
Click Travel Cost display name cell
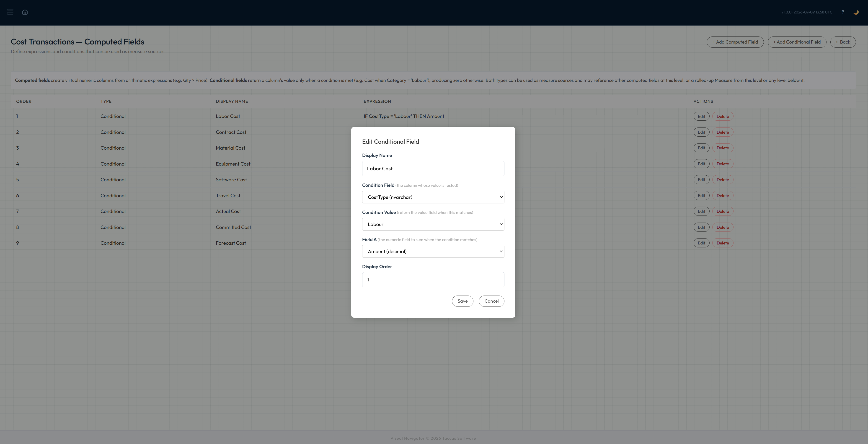coord(228,195)
